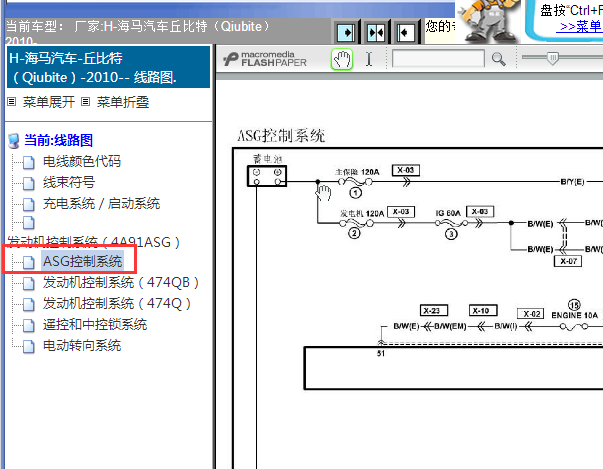Viewport: 603px width, 469px height.
Task: Click fuse number 1 main fuse 120A
Action: point(355,192)
